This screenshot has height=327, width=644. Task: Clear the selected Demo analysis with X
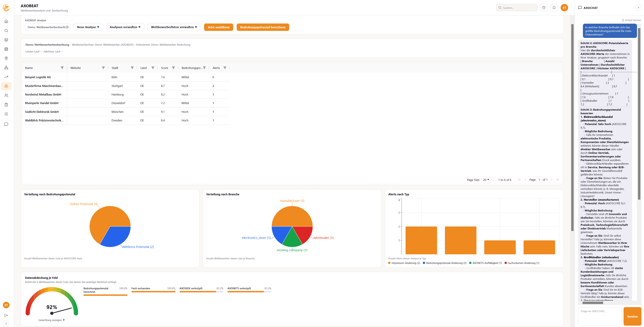[x=67, y=27]
